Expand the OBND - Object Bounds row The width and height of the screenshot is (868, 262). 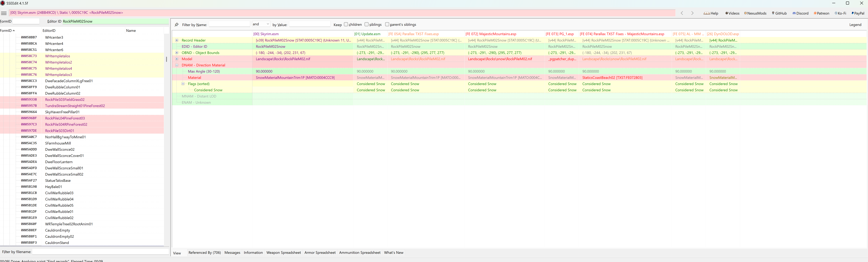(177, 53)
